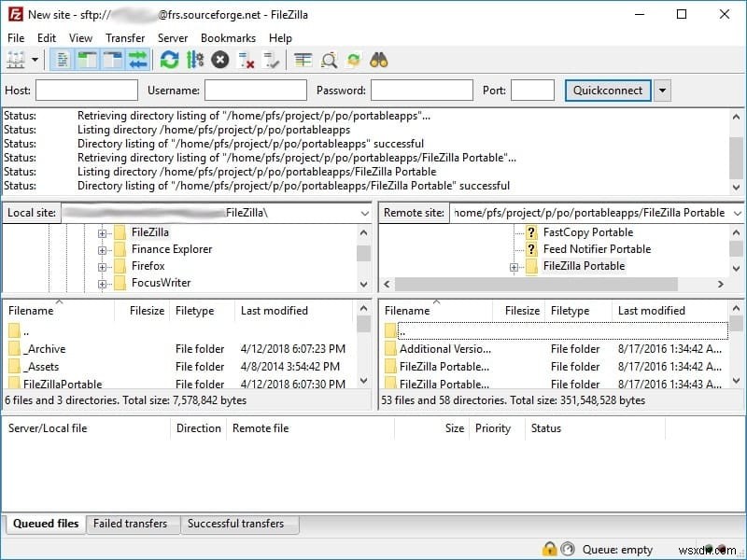The image size is (747, 560).
Task: Disconnect from the current server
Action: (245, 59)
